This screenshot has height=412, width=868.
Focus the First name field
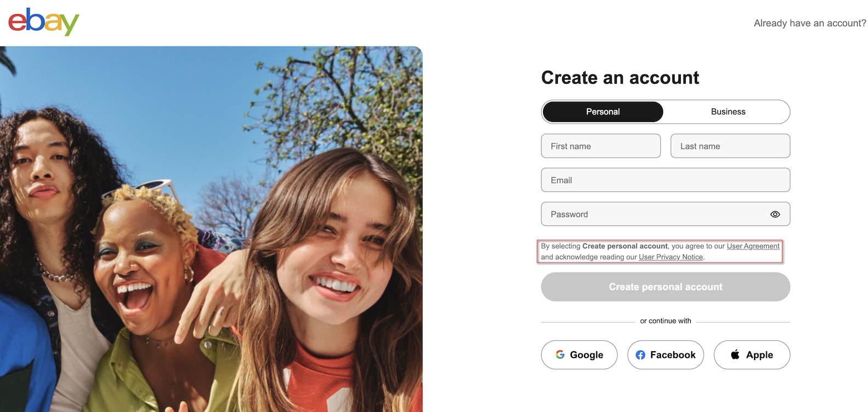tap(601, 146)
